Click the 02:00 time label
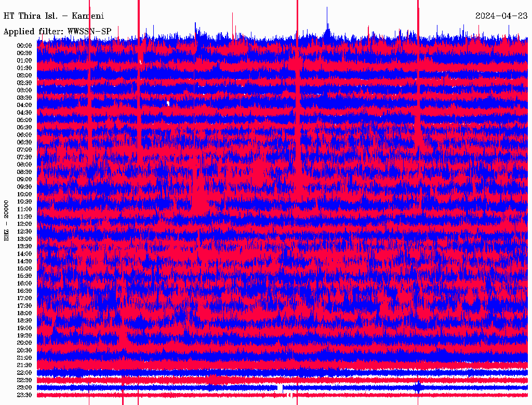Viewport: 532px width, 405px height. click(24, 76)
